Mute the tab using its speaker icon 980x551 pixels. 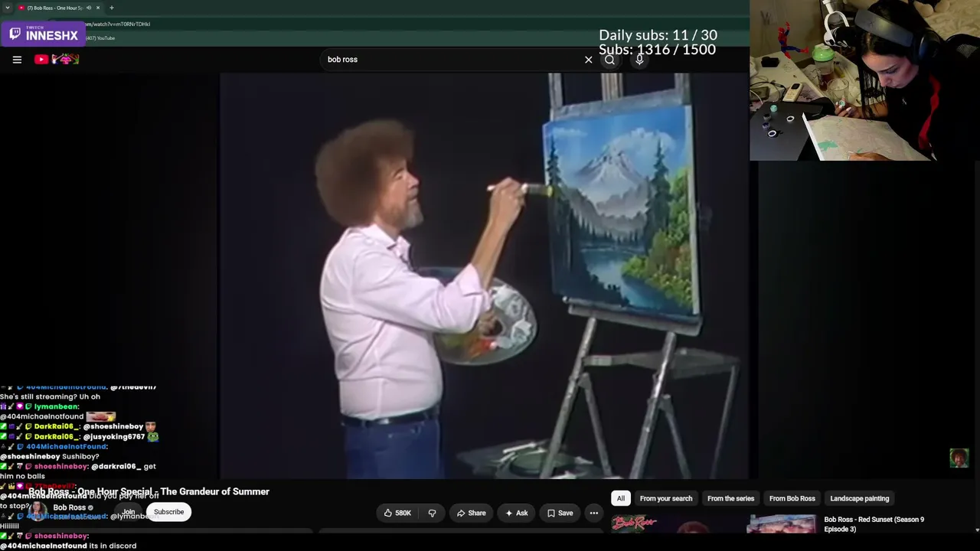click(89, 8)
